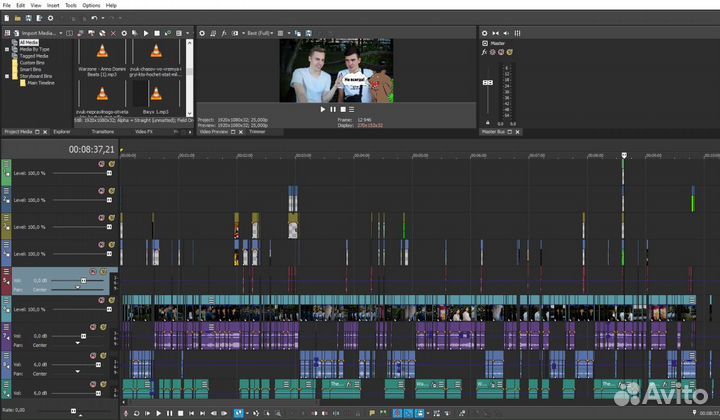Mute the first video track
720x420 pixels.
click(101, 163)
